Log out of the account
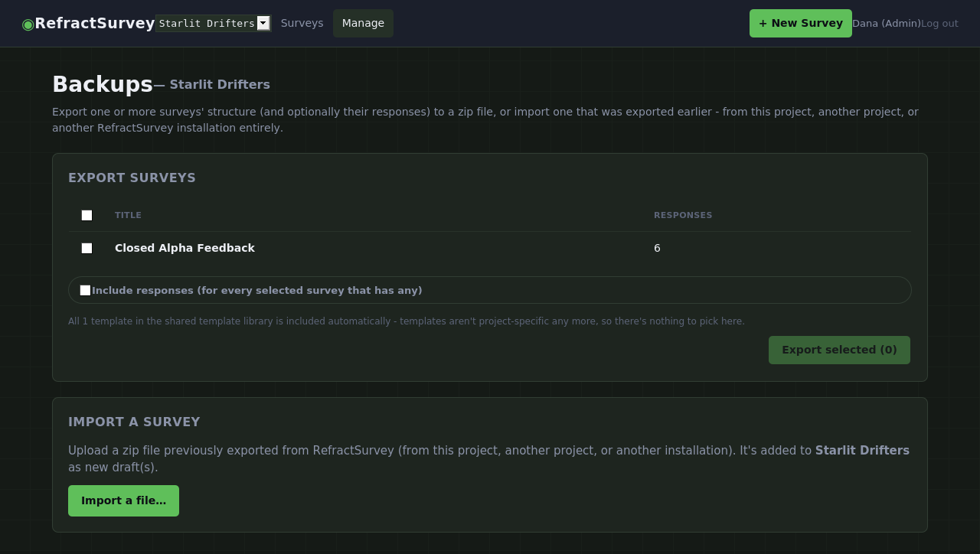Screen dimensions: 980x554 click(939, 24)
